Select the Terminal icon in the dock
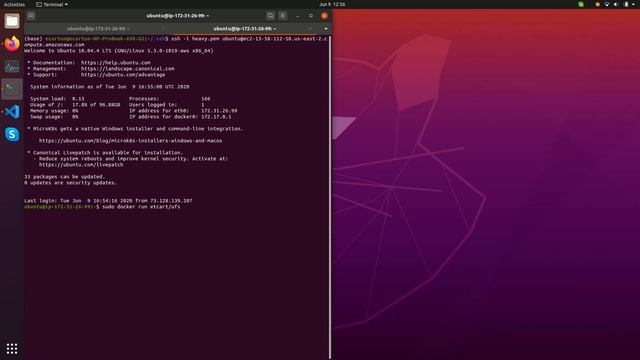 tap(12, 89)
